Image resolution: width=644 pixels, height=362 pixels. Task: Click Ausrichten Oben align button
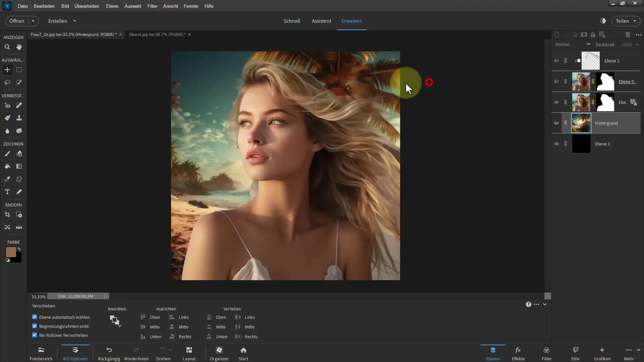(x=150, y=317)
